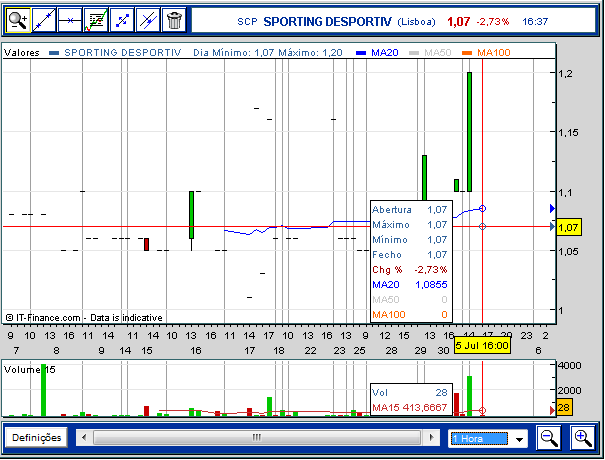
Task: Click the -2,73% change in header
Action: pyautogui.click(x=493, y=22)
